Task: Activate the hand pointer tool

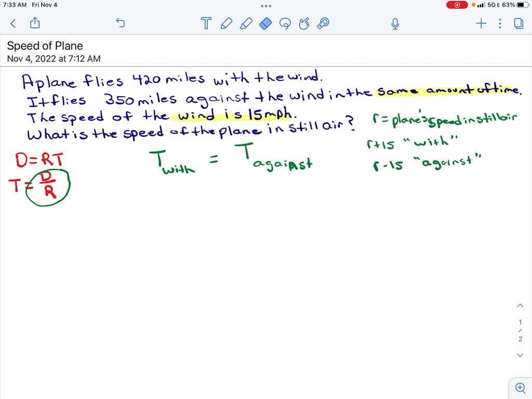Action: tap(304, 23)
